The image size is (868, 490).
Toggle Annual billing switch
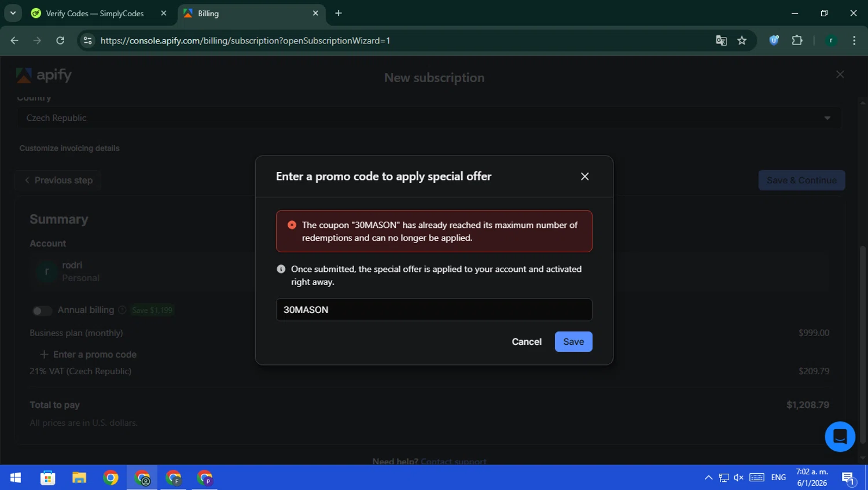(42, 311)
